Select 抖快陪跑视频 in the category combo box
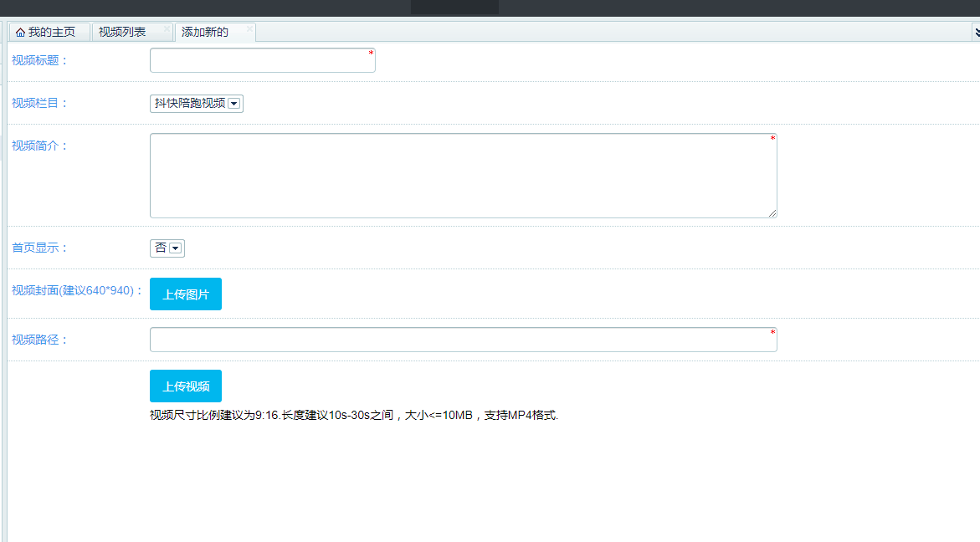This screenshot has height=542, width=980. click(191, 104)
